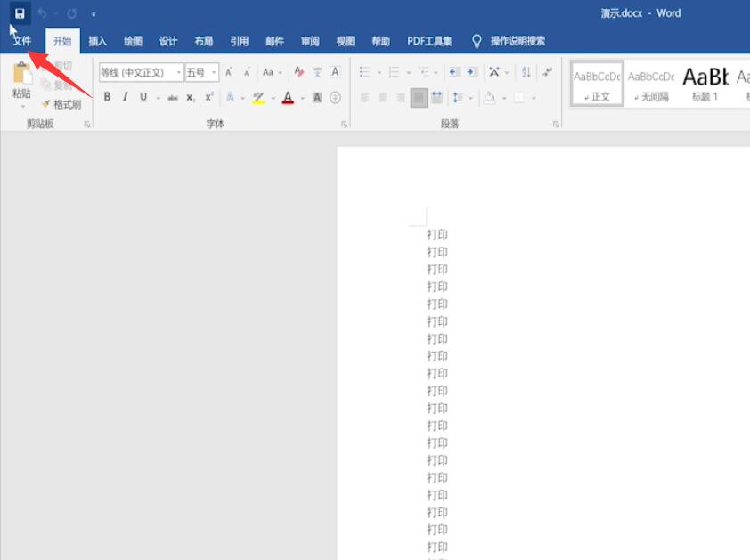Click the character border A icon

coord(335,72)
